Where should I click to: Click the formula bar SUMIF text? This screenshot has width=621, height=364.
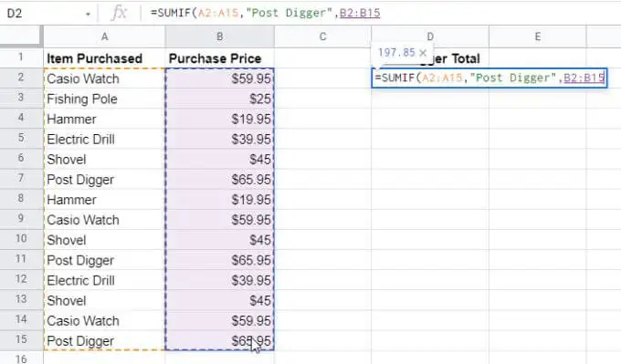(265, 13)
